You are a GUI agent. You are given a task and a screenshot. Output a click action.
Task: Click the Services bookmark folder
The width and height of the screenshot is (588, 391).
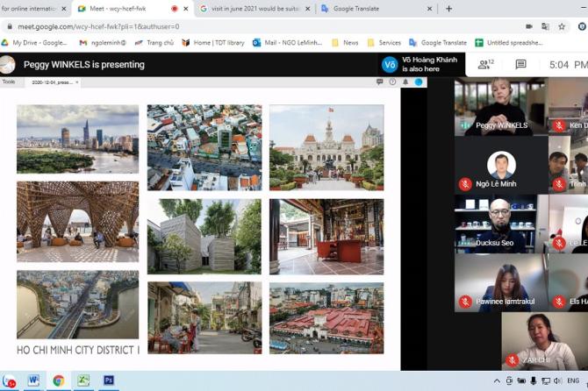[x=384, y=42]
